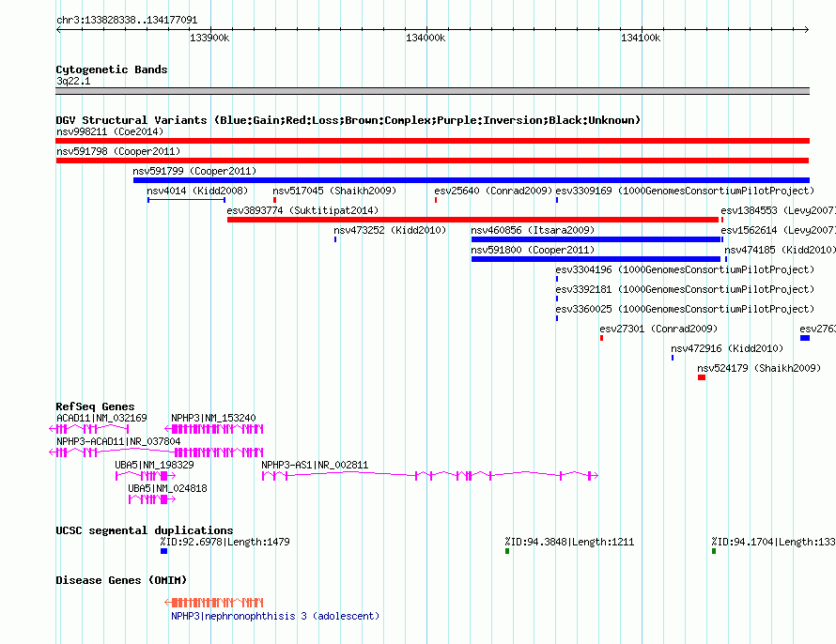Click the %ID:92.6978|Length:1479 label
The image size is (836, 644).
pos(225,543)
